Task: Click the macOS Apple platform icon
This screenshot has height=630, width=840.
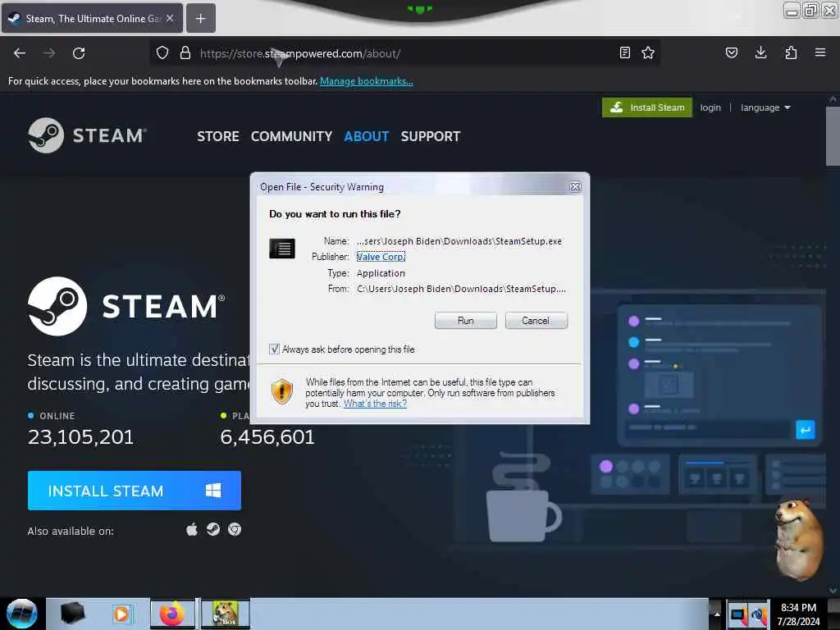Action: (x=192, y=530)
